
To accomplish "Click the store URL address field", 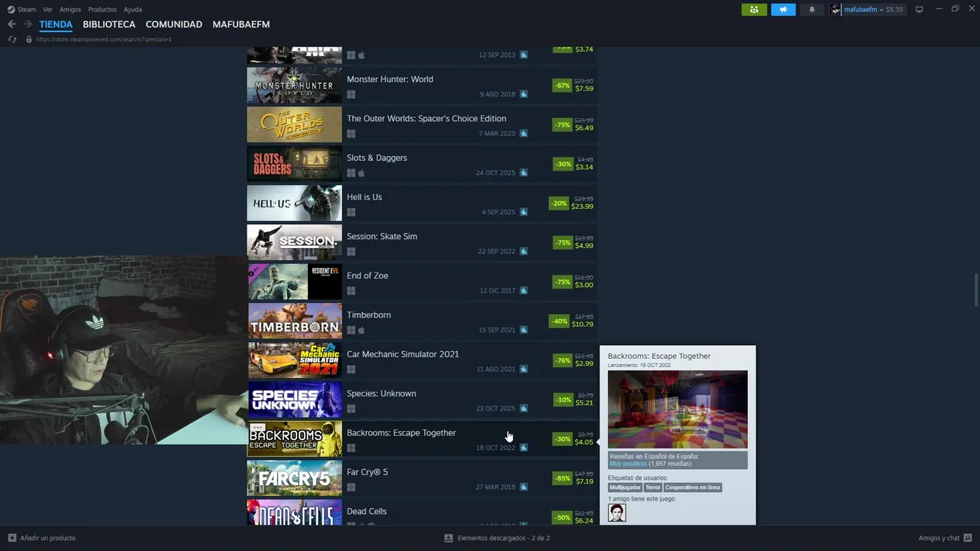I will (104, 39).
